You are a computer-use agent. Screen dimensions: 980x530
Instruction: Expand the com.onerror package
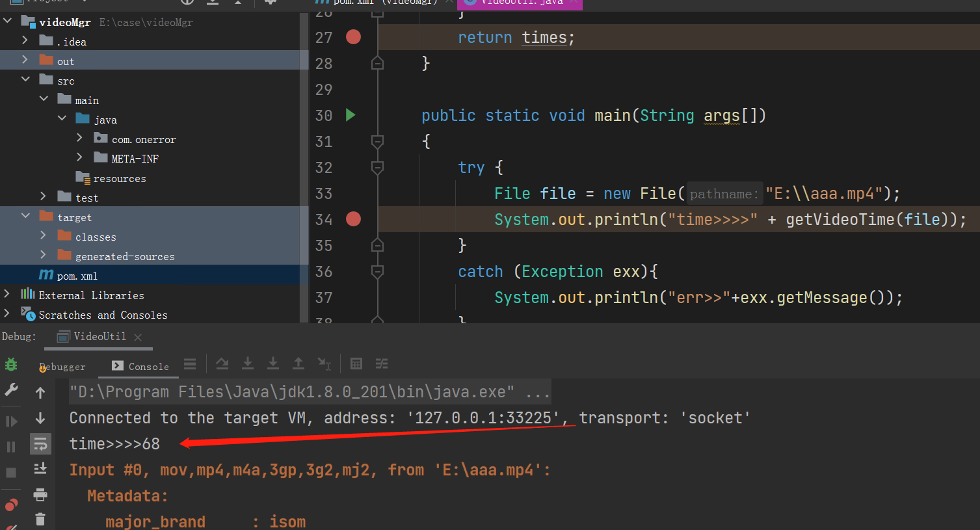pos(79,138)
